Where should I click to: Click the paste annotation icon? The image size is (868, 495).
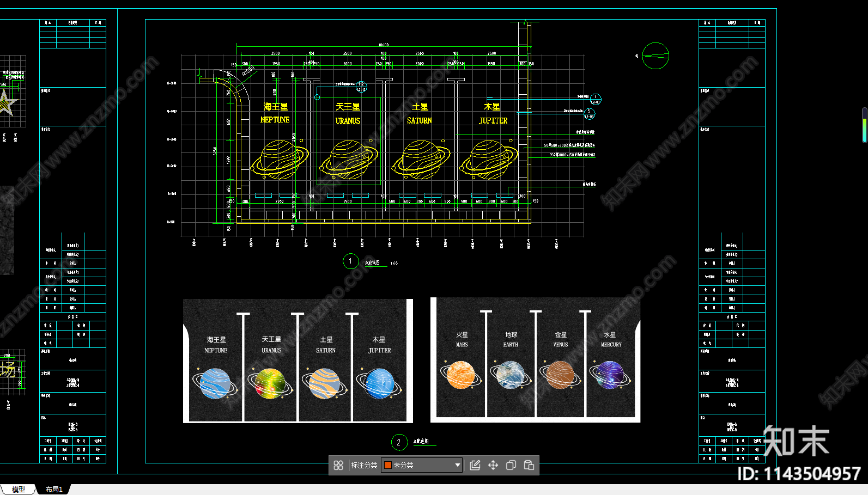coord(529,465)
